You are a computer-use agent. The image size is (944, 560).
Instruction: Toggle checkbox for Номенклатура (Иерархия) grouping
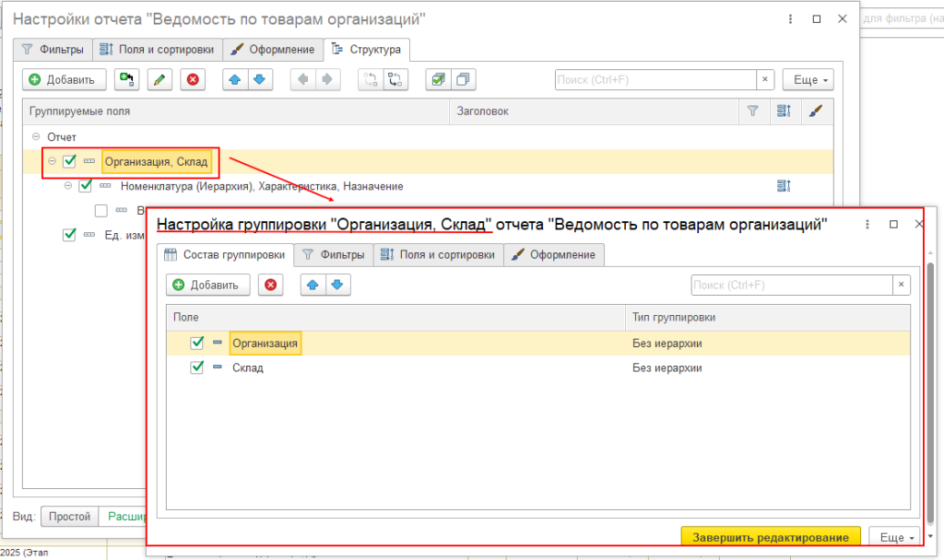[x=86, y=186]
